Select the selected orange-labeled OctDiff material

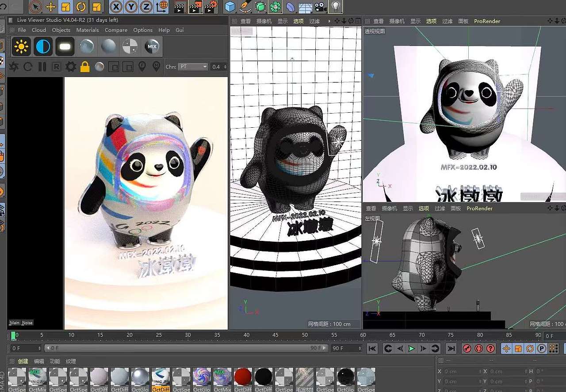pyautogui.click(x=161, y=380)
